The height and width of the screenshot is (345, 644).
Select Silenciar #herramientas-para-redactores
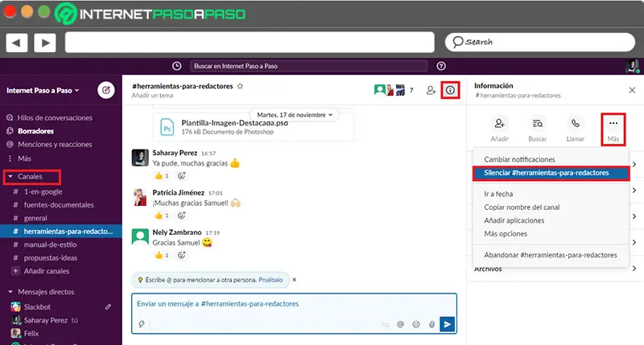(551, 173)
